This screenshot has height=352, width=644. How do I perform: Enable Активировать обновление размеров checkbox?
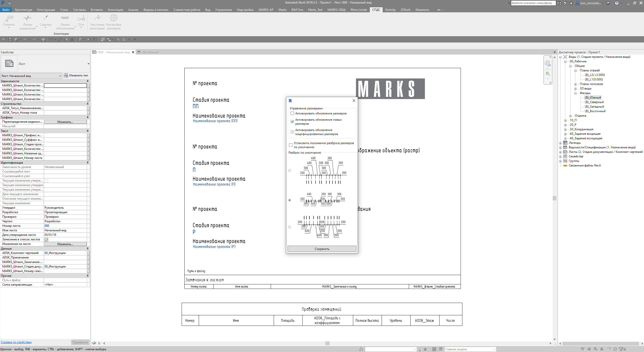[292, 113]
